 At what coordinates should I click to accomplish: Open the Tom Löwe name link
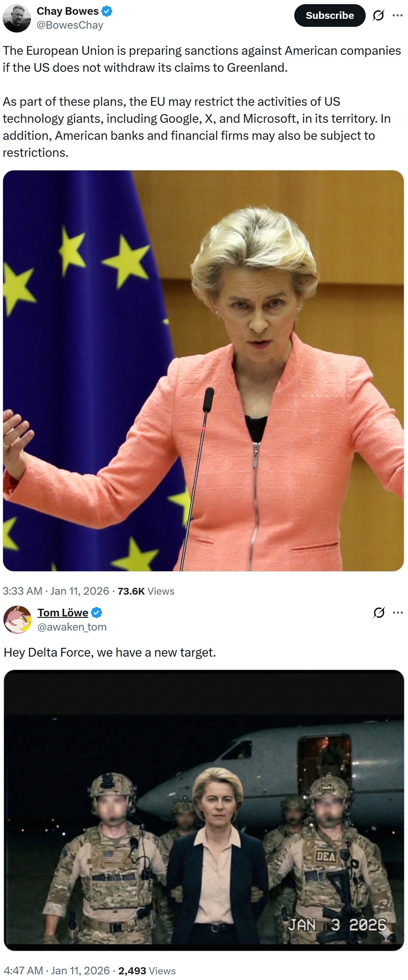click(x=63, y=612)
